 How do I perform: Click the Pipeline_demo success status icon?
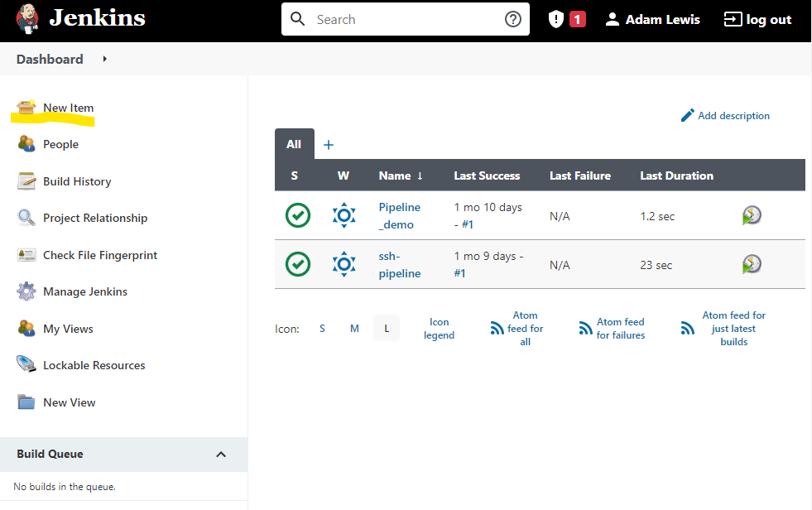click(298, 215)
